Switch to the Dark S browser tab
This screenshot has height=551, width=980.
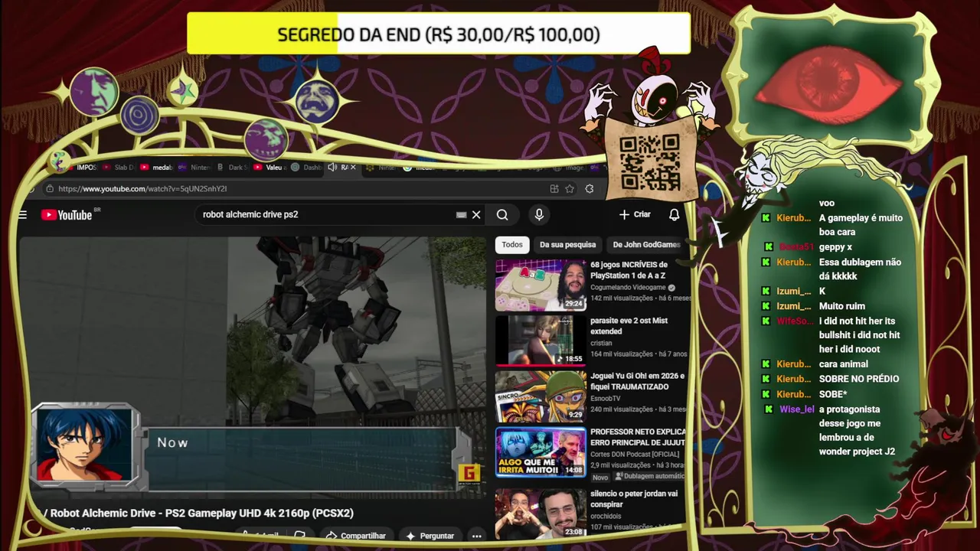[x=234, y=167]
